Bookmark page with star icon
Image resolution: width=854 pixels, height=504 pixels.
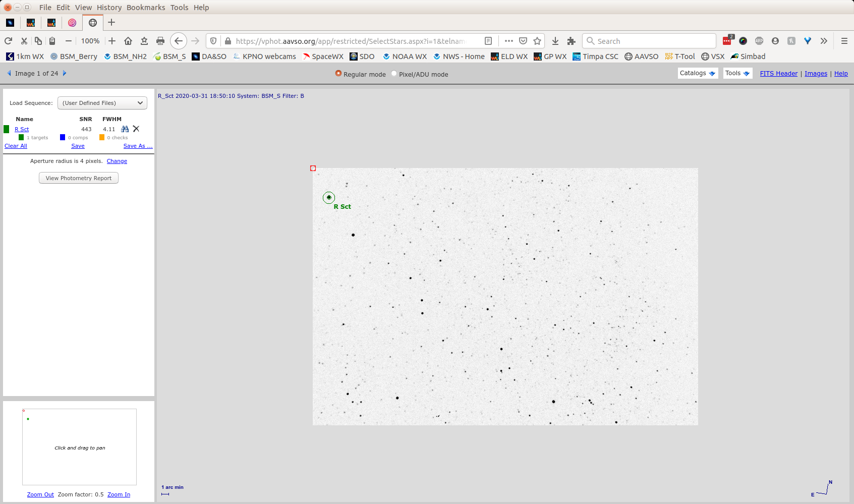tap(537, 41)
